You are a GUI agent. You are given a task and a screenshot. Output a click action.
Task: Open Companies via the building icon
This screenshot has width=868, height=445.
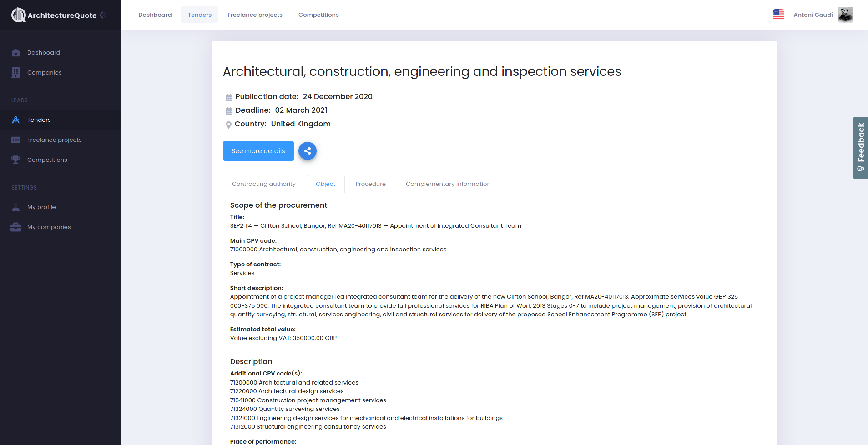(x=16, y=73)
